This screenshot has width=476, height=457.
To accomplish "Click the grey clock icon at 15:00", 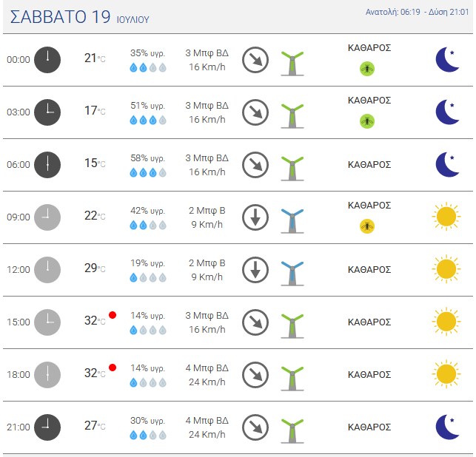I will pyautogui.click(x=47, y=322).
